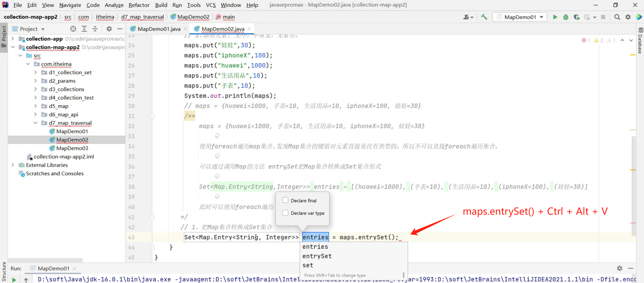Image resolution: width=644 pixels, height=283 pixels.
Task: Expand the collection-app module node
Action: tap(13, 39)
